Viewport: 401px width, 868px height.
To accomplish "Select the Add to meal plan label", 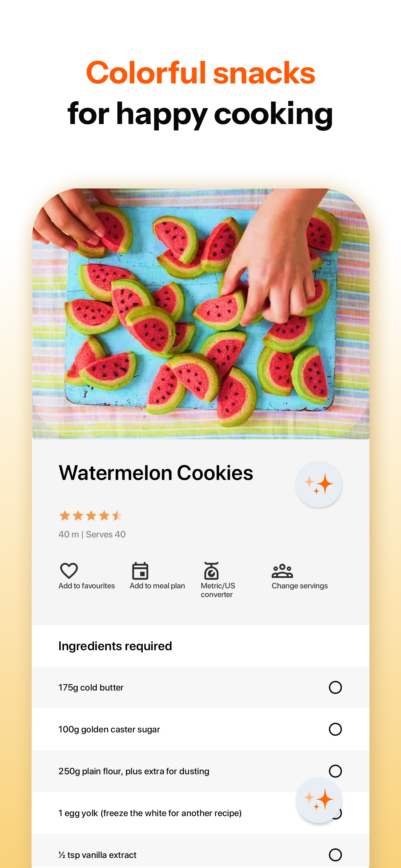I will point(157,586).
